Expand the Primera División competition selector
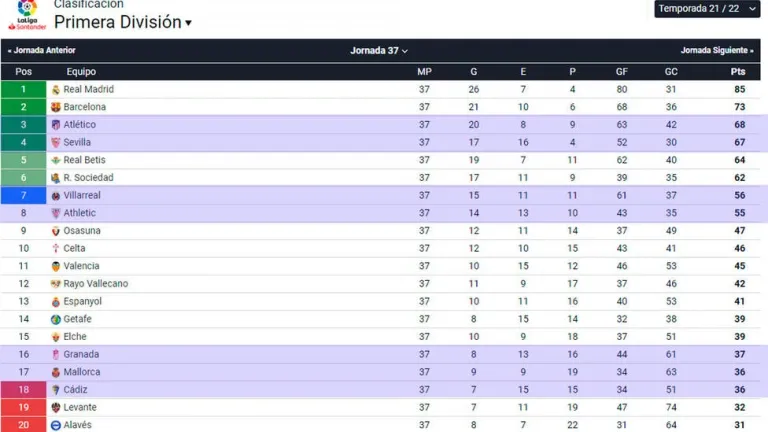This screenshot has height=432, width=768. click(x=123, y=22)
